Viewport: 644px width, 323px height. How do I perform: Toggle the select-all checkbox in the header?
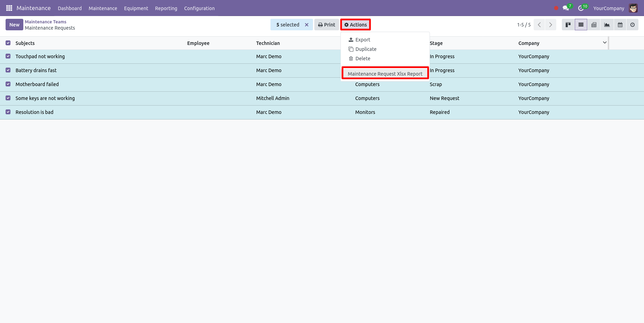coord(8,43)
